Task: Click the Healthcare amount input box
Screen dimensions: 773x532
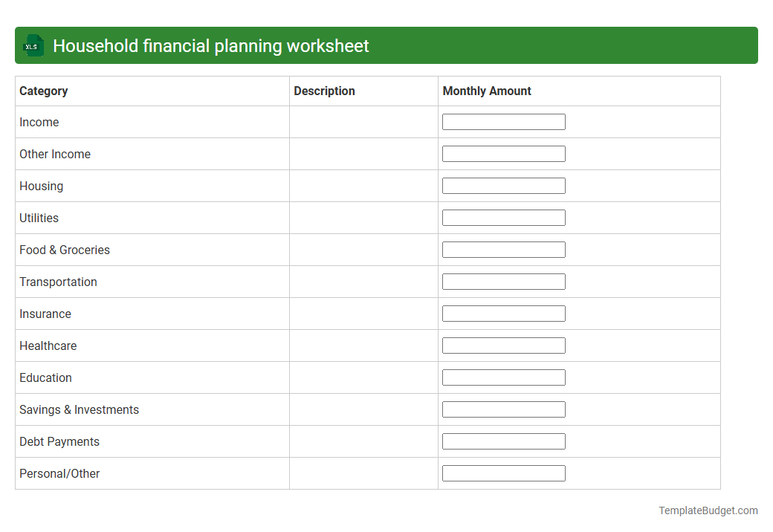Action: pyautogui.click(x=503, y=345)
